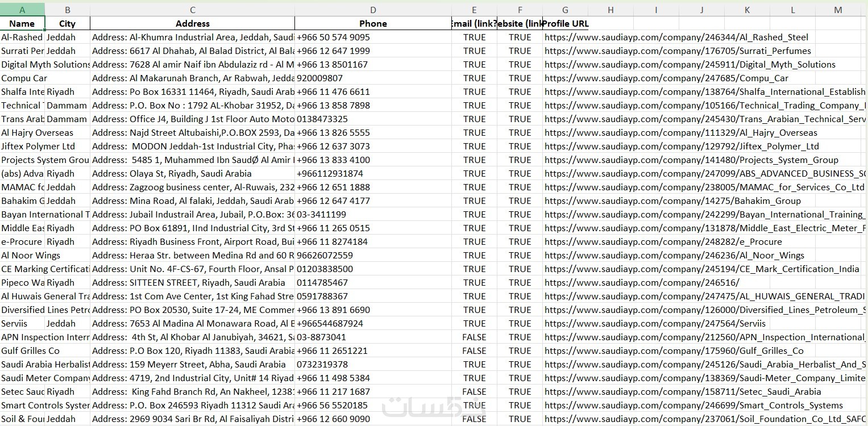Open the Surrati_Perfumes profile URL
Image resolution: width=868 pixels, height=426 pixels.
point(678,51)
